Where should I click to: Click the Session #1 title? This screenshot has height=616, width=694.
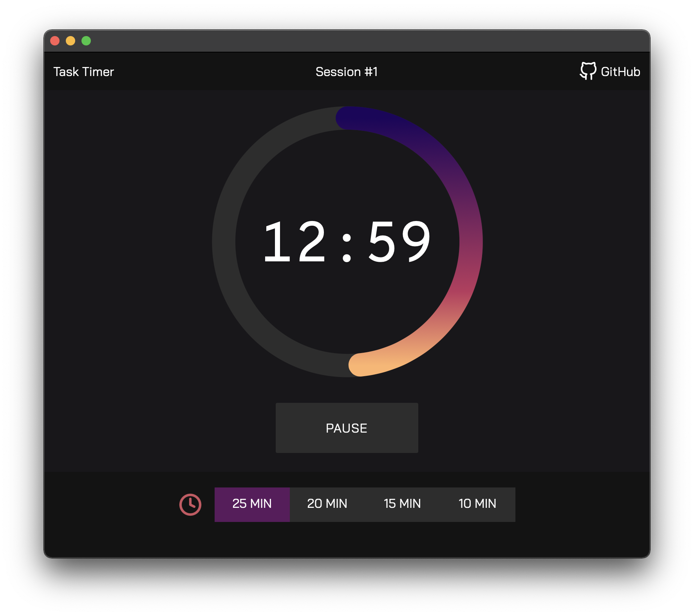(x=347, y=72)
